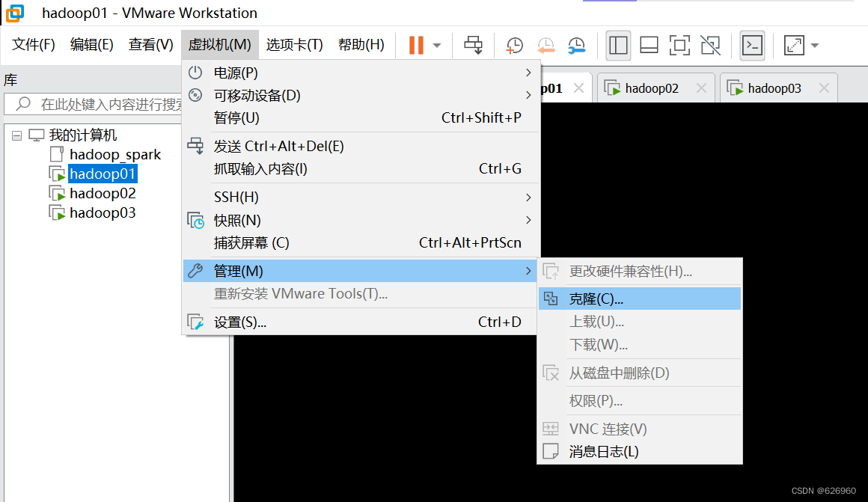Open the 选项卡(T) menu
This screenshot has width=868, height=502.
294,44
